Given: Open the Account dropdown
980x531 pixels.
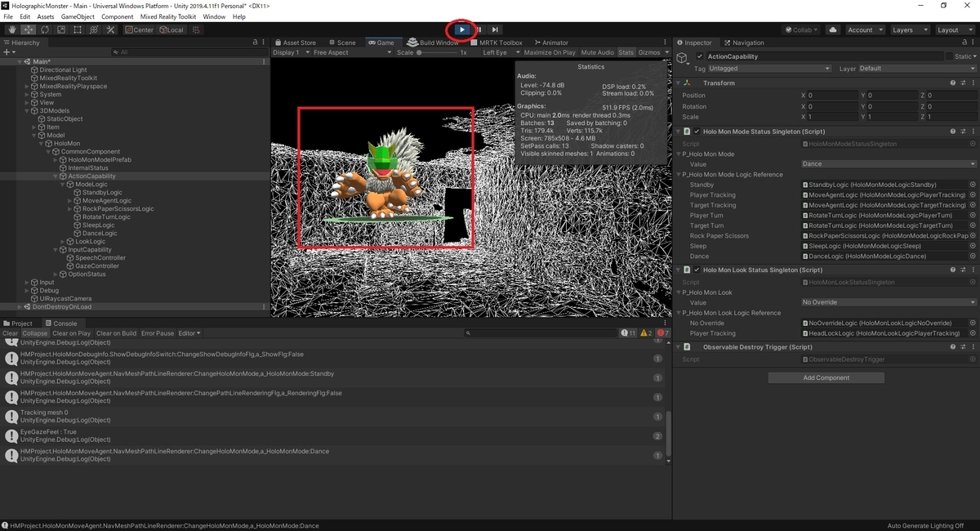Looking at the screenshot, I should [x=865, y=30].
